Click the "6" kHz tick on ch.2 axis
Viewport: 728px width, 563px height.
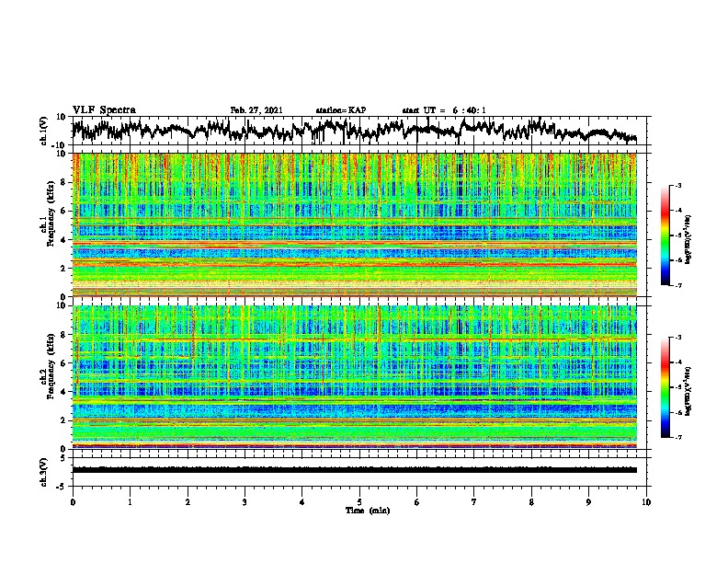63,362
